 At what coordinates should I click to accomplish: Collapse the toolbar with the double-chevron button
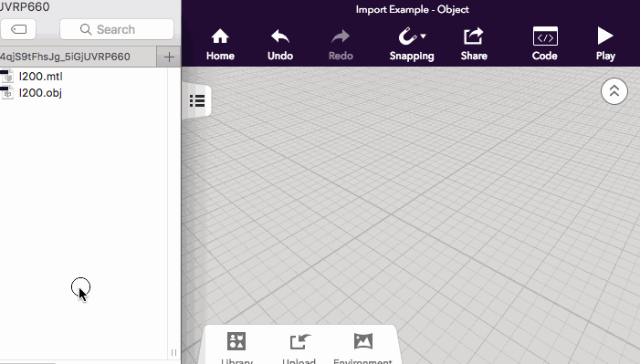(614, 91)
